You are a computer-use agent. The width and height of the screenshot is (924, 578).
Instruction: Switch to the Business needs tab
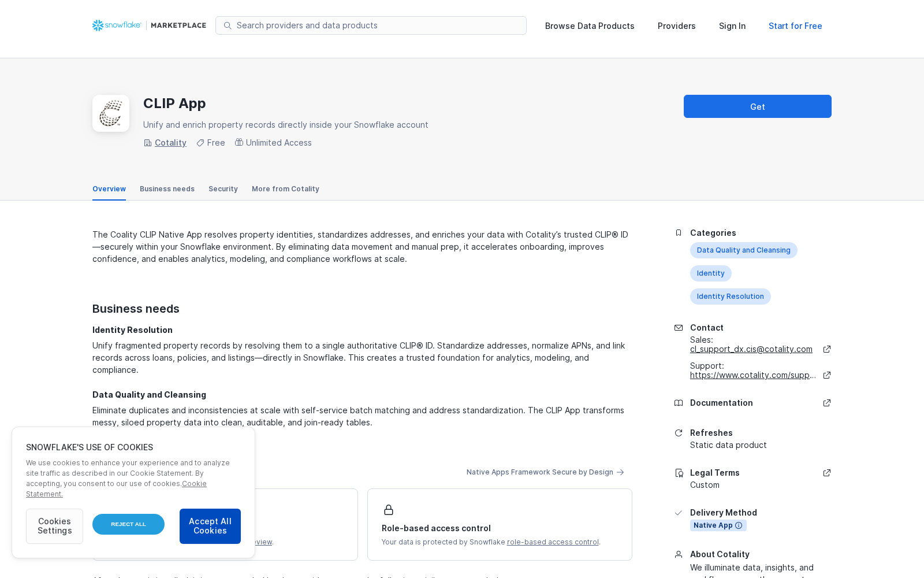pos(167,189)
